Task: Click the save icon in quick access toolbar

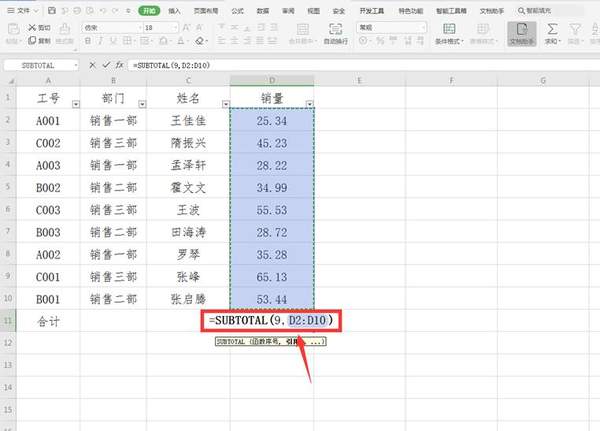Action: point(49,10)
